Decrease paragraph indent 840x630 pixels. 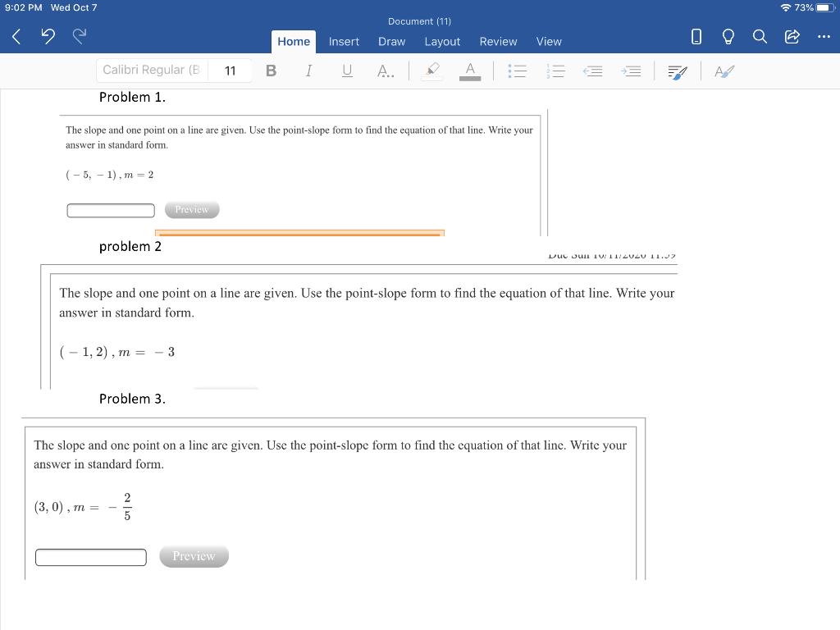click(592, 71)
